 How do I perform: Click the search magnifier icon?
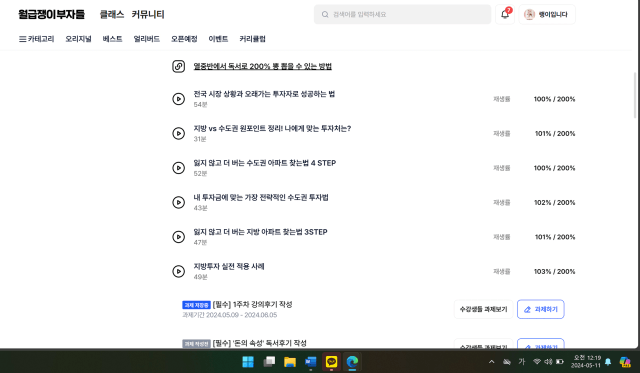325,14
